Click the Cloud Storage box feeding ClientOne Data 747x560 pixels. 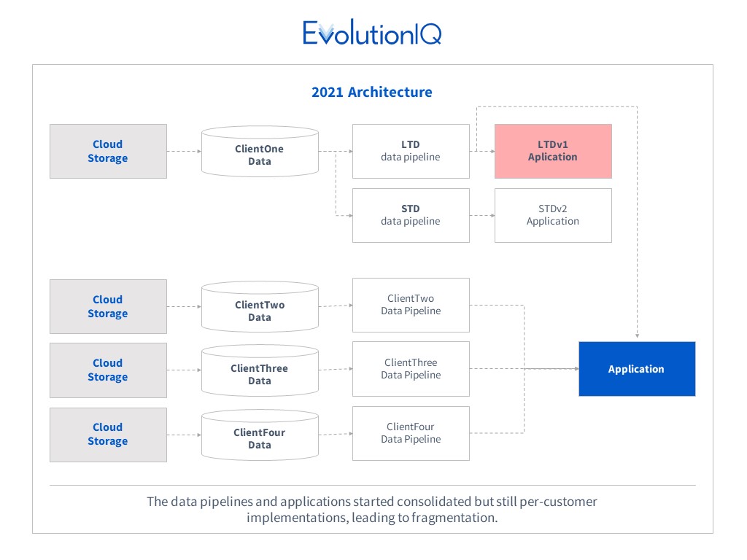(108, 152)
